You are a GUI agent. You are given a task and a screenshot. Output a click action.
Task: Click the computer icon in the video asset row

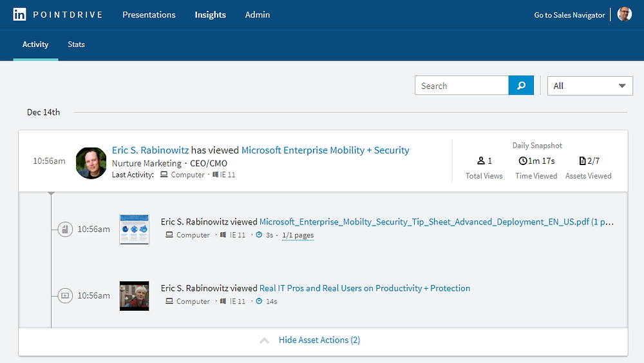click(169, 301)
